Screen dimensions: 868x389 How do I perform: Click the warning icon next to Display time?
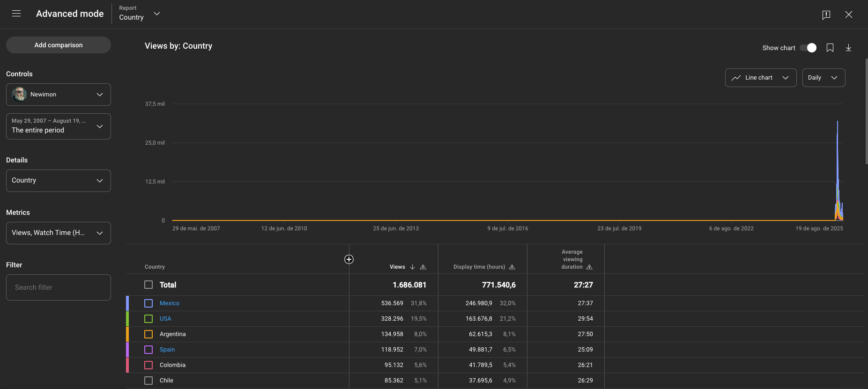[512, 267]
